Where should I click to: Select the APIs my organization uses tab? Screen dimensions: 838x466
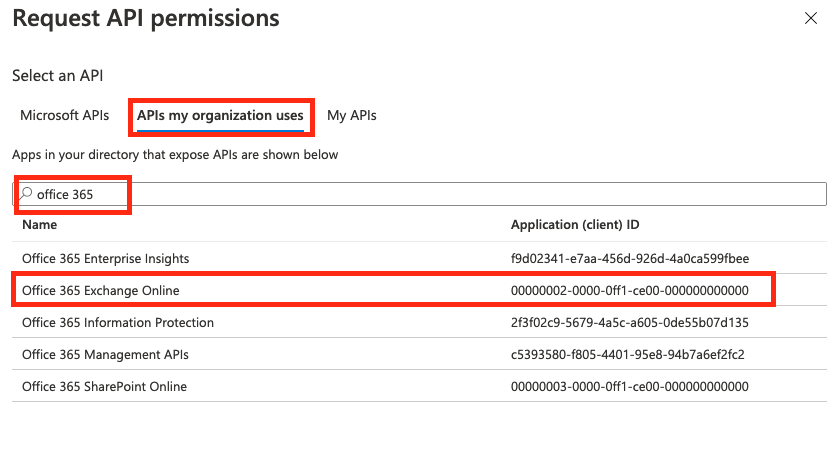(x=220, y=115)
